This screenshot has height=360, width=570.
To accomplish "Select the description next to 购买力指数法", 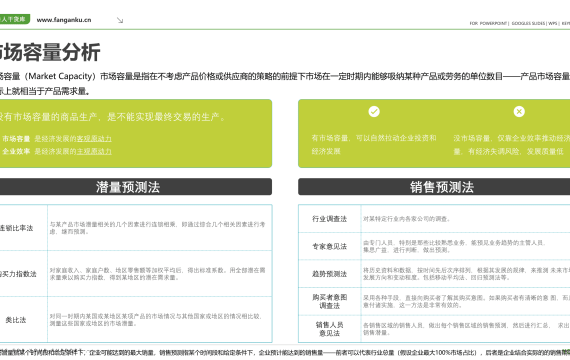I will pos(157,274).
